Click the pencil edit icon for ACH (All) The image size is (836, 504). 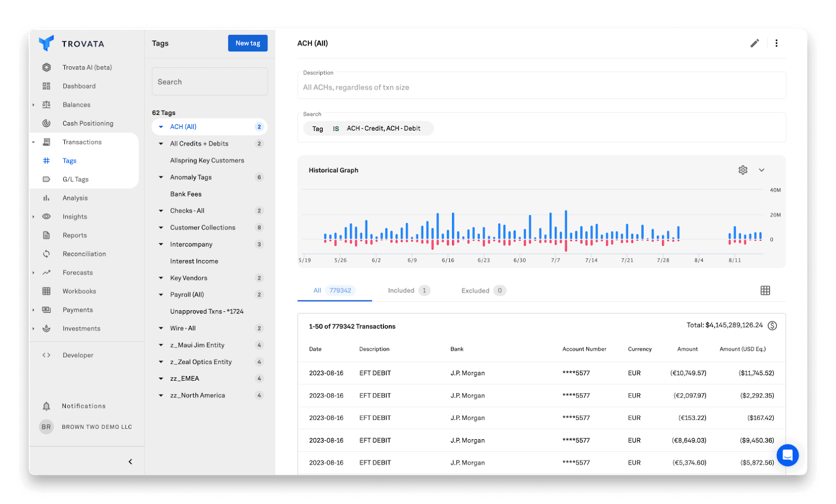pos(754,43)
